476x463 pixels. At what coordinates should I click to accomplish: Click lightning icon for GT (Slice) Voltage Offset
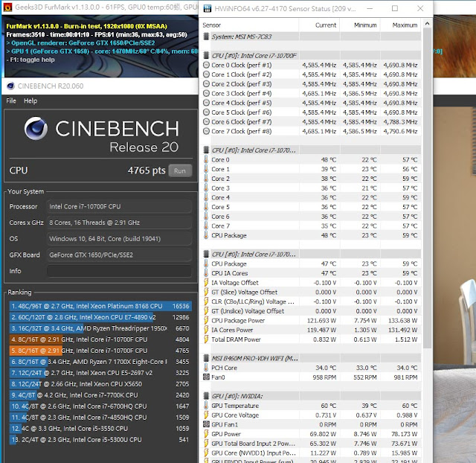[x=206, y=293]
